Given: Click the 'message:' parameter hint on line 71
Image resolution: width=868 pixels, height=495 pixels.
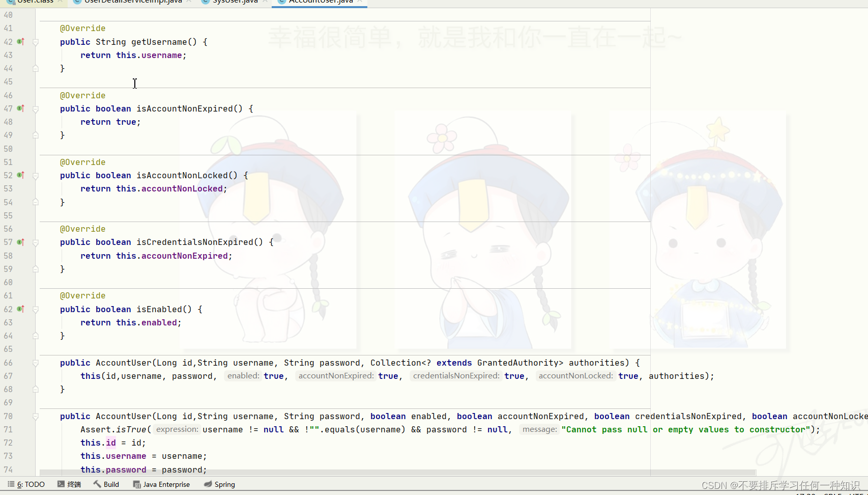Looking at the screenshot, I should (539, 429).
